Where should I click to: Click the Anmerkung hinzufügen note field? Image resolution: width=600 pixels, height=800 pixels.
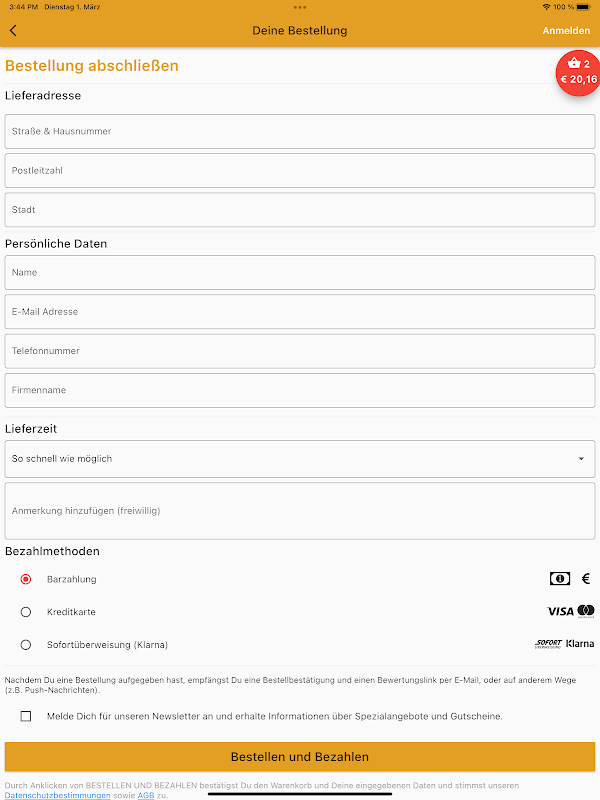pyautogui.click(x=300, y=511)
